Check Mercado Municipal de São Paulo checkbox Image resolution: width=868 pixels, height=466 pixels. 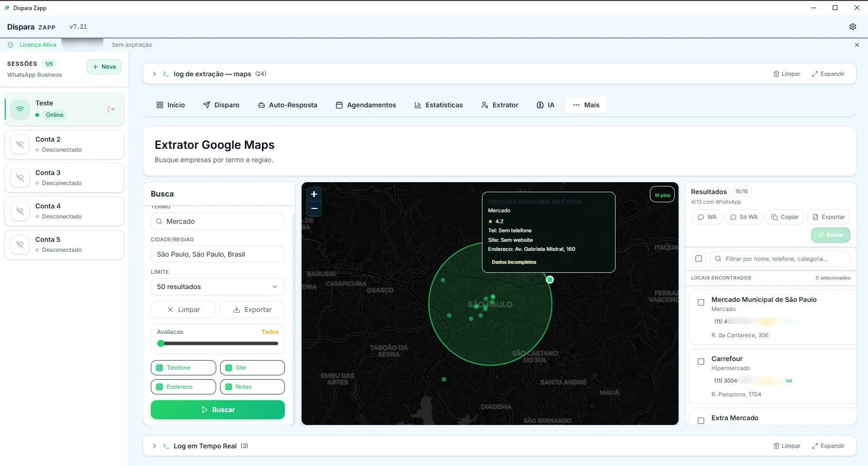point(701,302)
